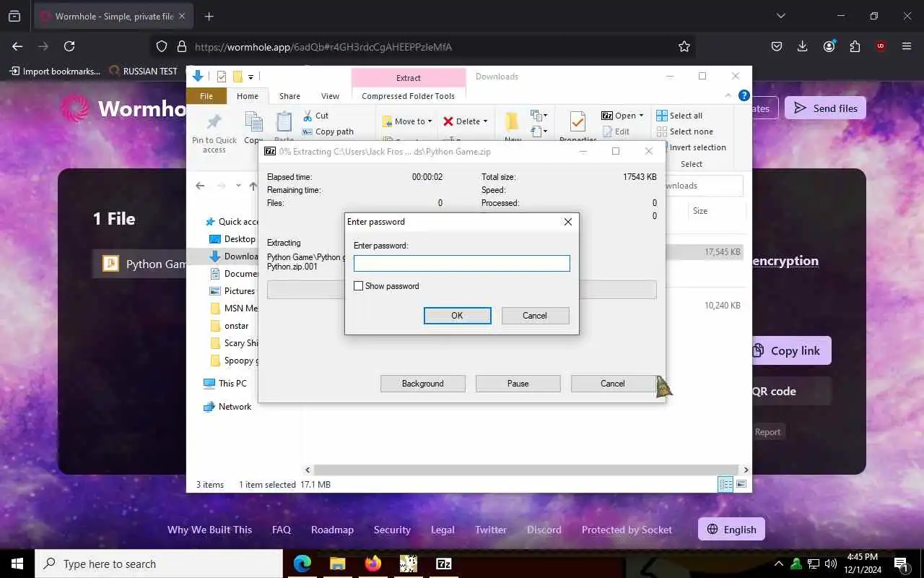
Task: Switch to the Home ribbon tab
Action: click(248, 96)
